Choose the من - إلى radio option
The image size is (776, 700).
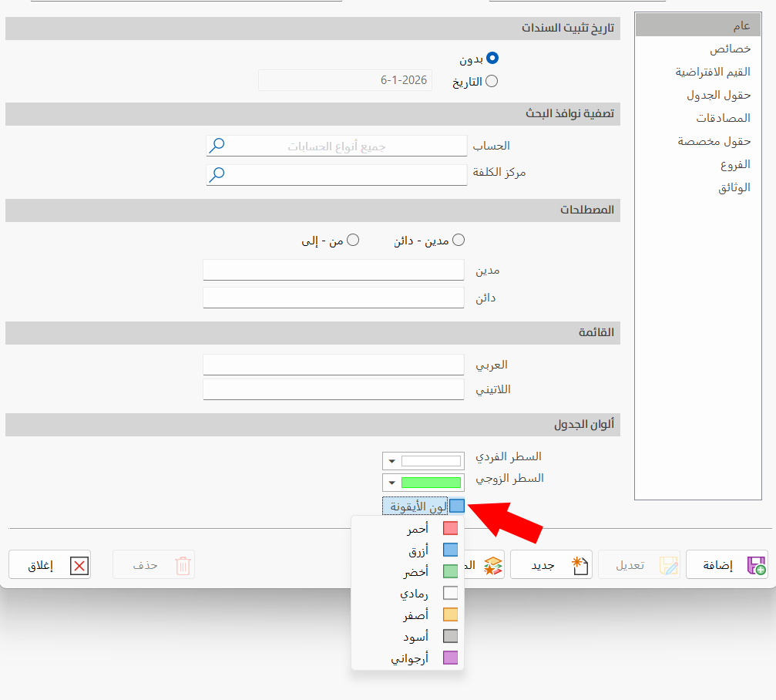coord(353,240)
